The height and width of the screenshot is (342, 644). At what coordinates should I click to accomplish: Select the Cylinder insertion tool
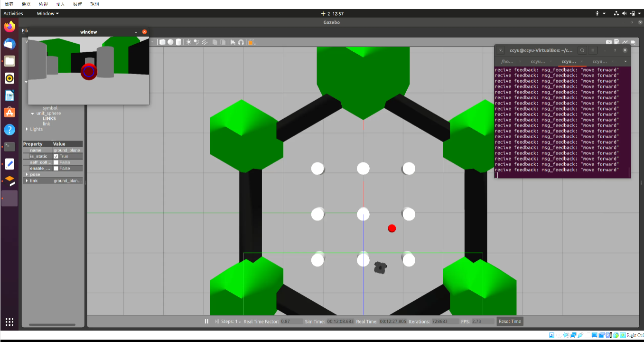178,42
